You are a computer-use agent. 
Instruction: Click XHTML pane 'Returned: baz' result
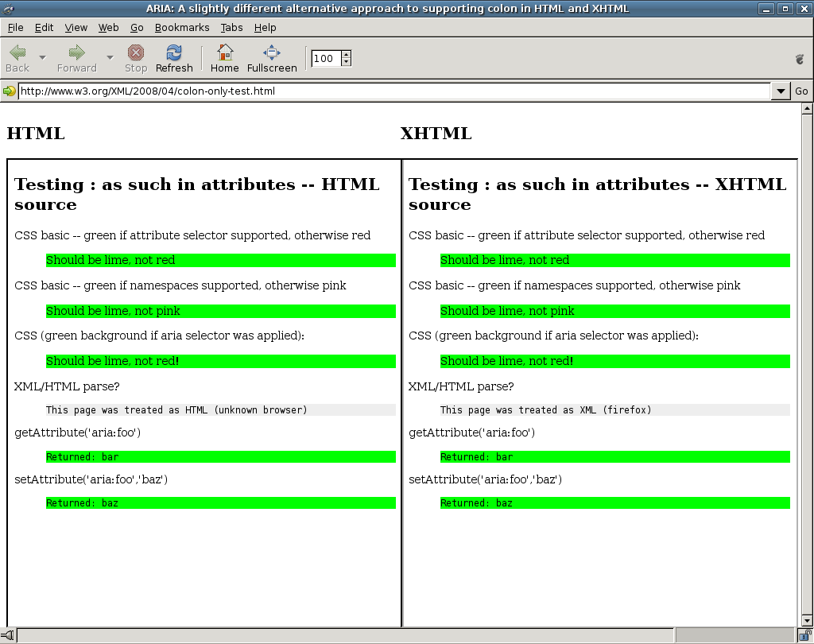click(x=615, y=502)
